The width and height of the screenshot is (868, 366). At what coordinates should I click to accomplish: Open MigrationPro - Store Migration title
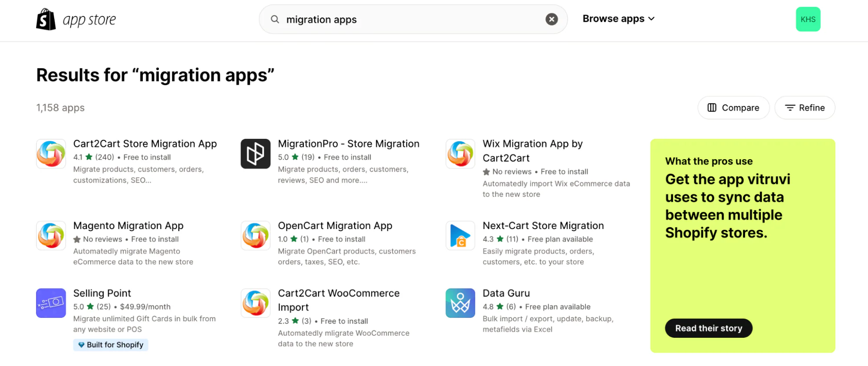(349, 144)
